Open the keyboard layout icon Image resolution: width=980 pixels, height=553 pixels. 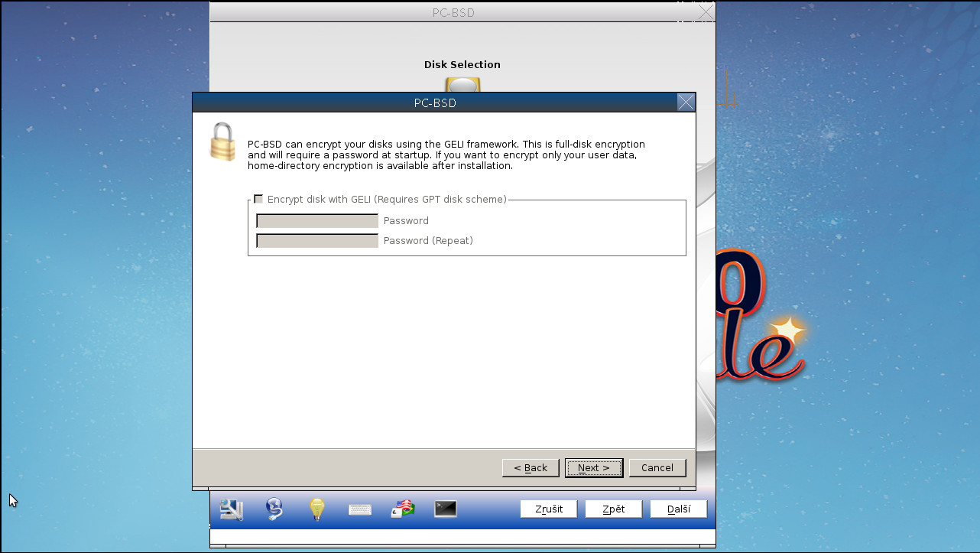(359, 508)
